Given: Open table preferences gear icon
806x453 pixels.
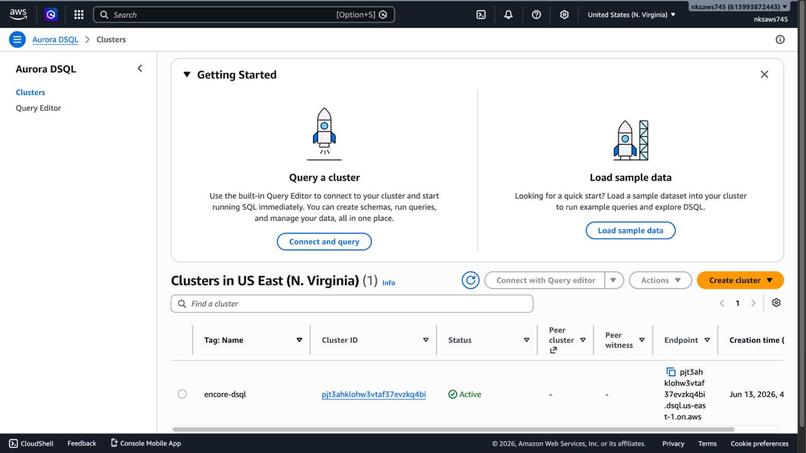Looking at the screenshot, I should [x=776, y=303].
